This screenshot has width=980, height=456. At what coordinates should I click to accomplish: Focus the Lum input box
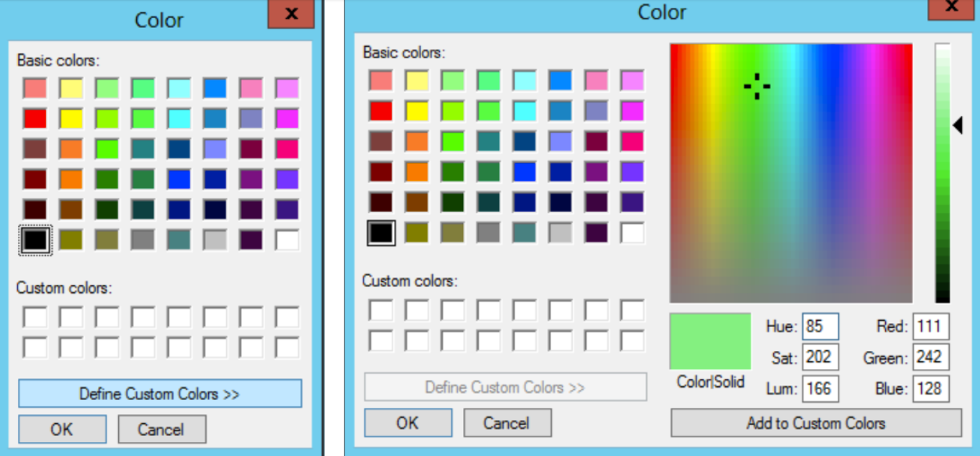pyautogui.click(x=821, y=388)
